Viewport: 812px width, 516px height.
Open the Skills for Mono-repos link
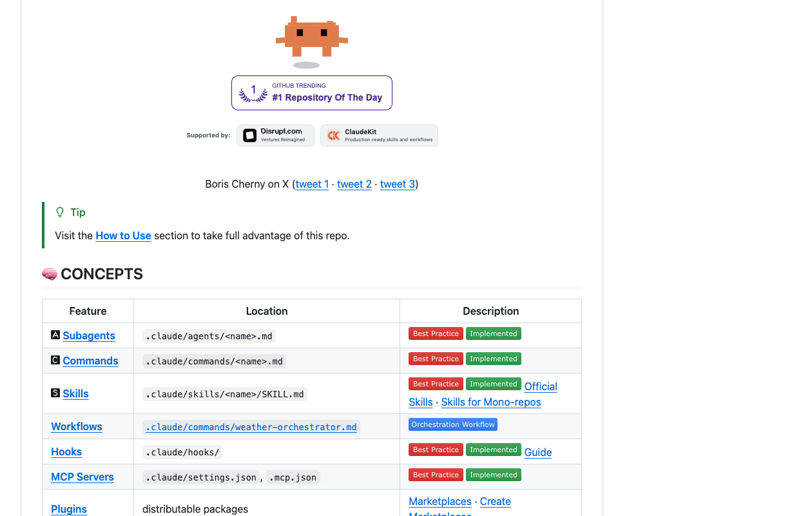[491, 402]
